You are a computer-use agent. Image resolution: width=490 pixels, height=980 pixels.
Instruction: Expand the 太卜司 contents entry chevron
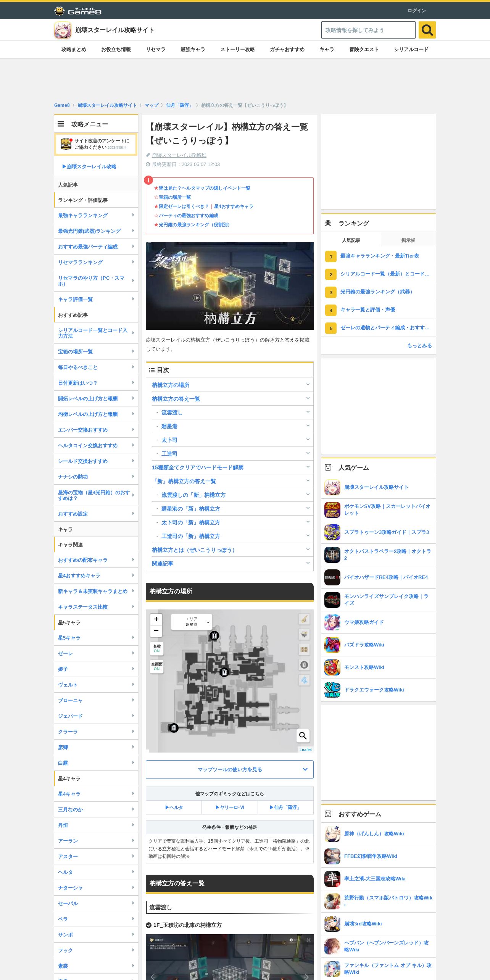[308, 440]
